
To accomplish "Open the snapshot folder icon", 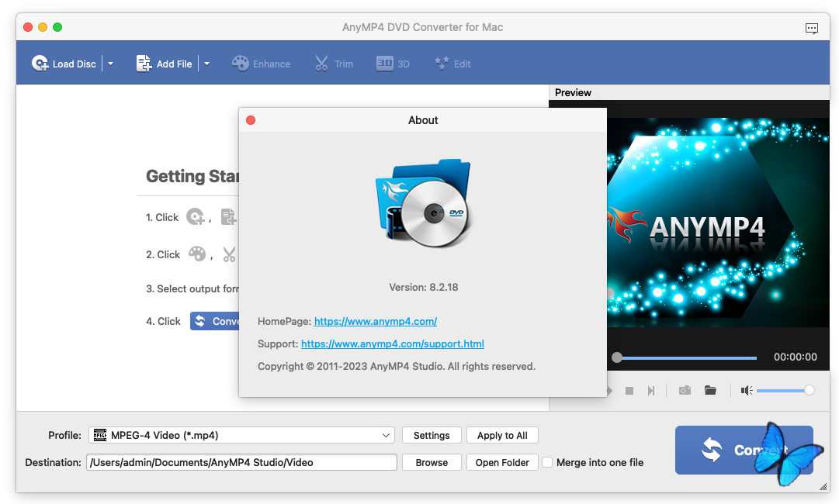I will (x=710, y=390).
